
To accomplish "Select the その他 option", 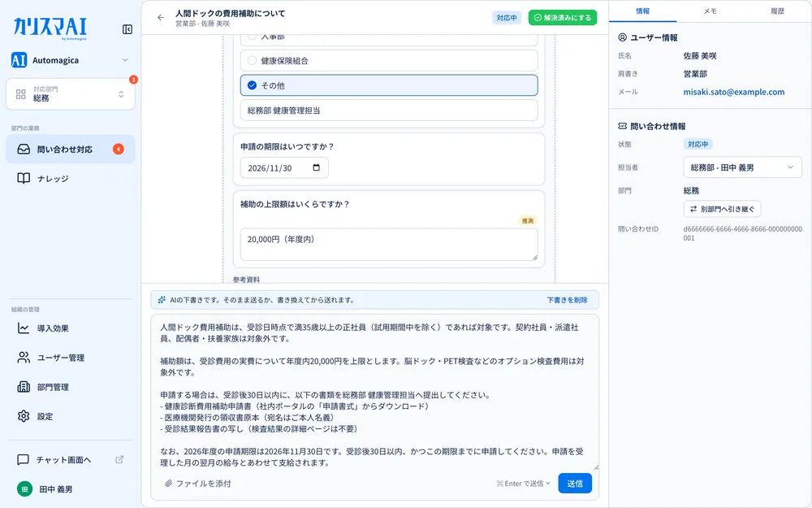I will click(389, 85).
